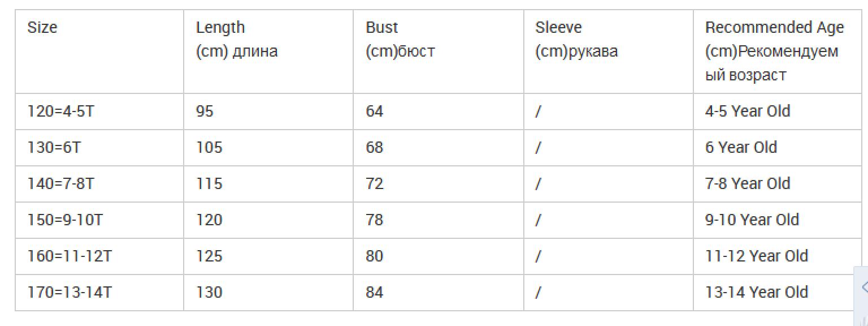Viewport: 868px width, 326px height.
Task: Select the 170=13-14T size cell
Action: (x=99, y=293)
